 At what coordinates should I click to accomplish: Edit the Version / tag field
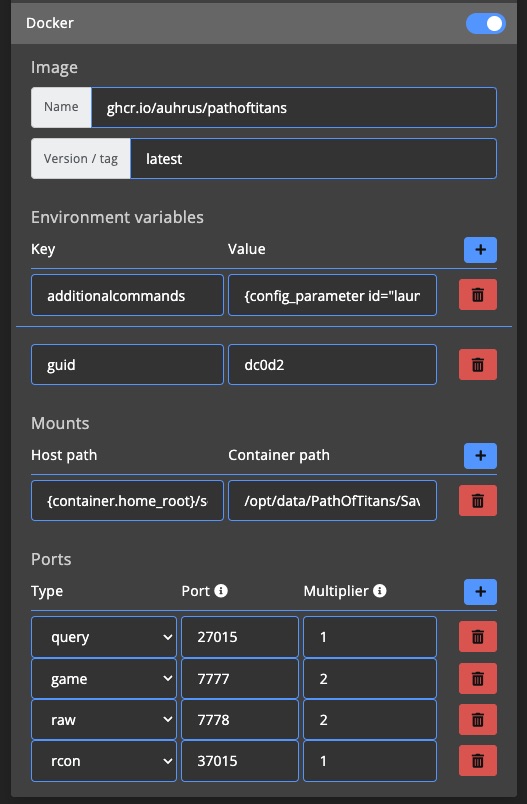tap(313, 159)
